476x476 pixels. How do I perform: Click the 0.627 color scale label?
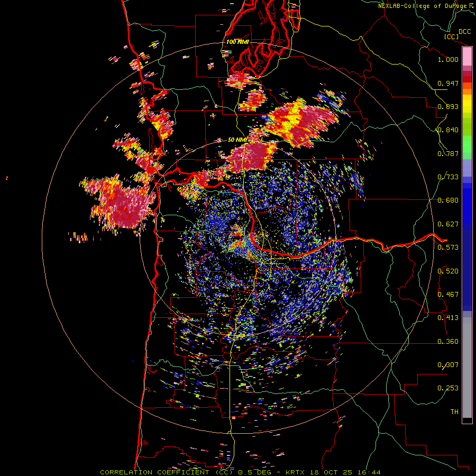(448, 224)
